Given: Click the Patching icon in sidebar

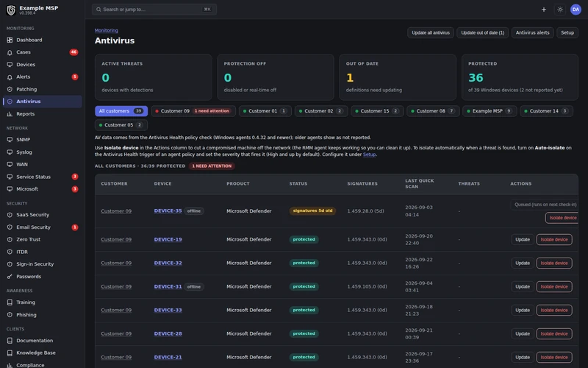Looking at the screenshot, I should point(10,89).
